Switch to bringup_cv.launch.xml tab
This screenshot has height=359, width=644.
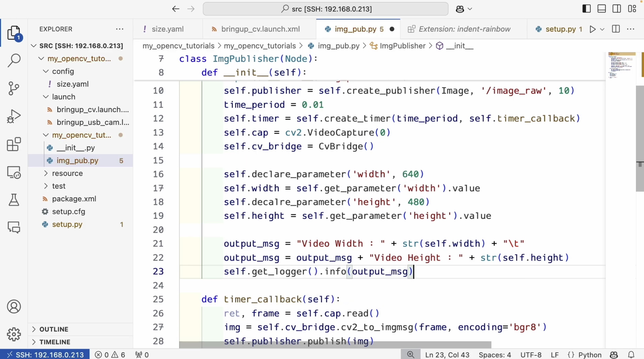pyautogui.click(x=260, y=29)
